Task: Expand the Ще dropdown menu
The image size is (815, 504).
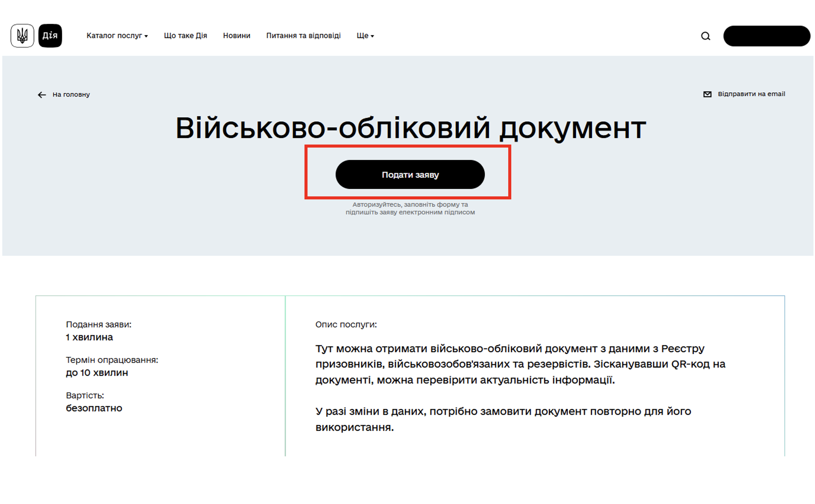Action: [365, 36]
